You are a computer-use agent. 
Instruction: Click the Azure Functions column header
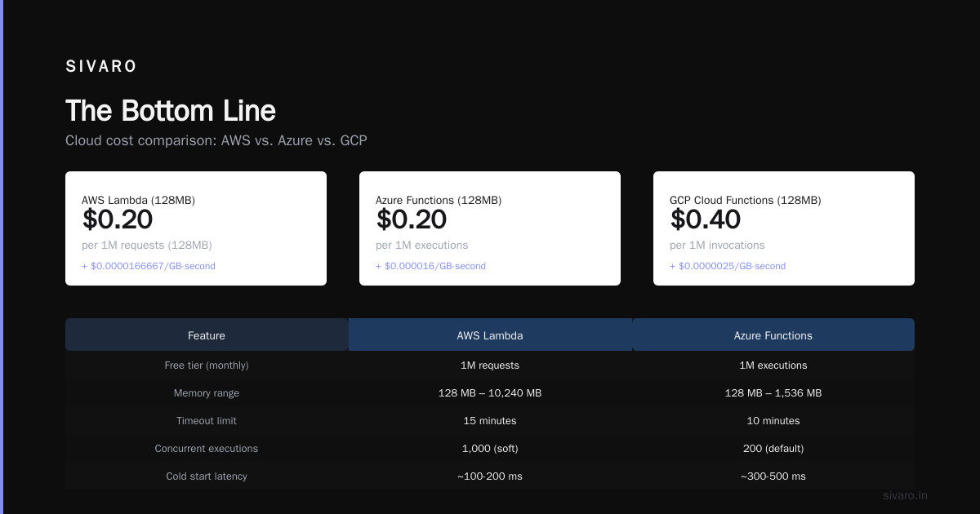click(773, 335)
